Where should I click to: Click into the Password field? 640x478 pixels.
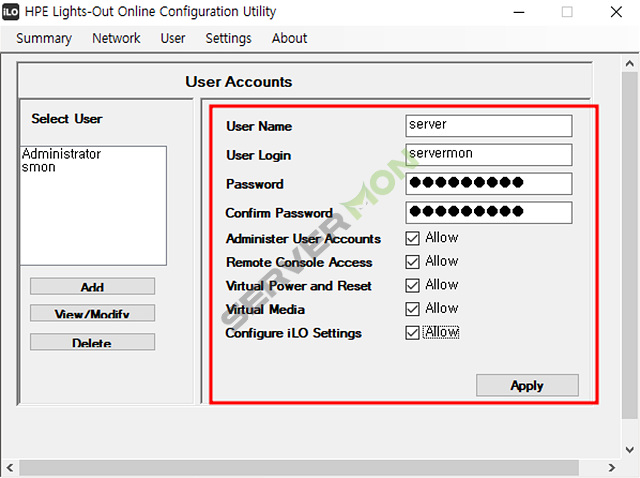[x=489, y=184]
